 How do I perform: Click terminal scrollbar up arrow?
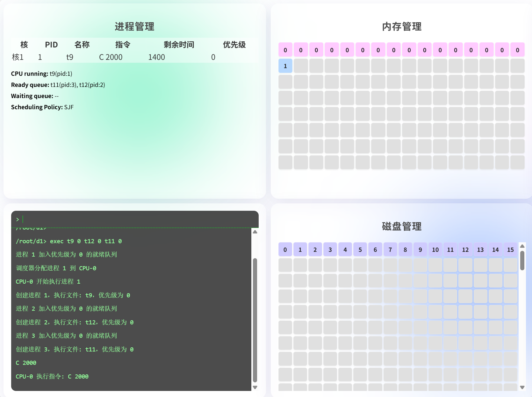255,232
